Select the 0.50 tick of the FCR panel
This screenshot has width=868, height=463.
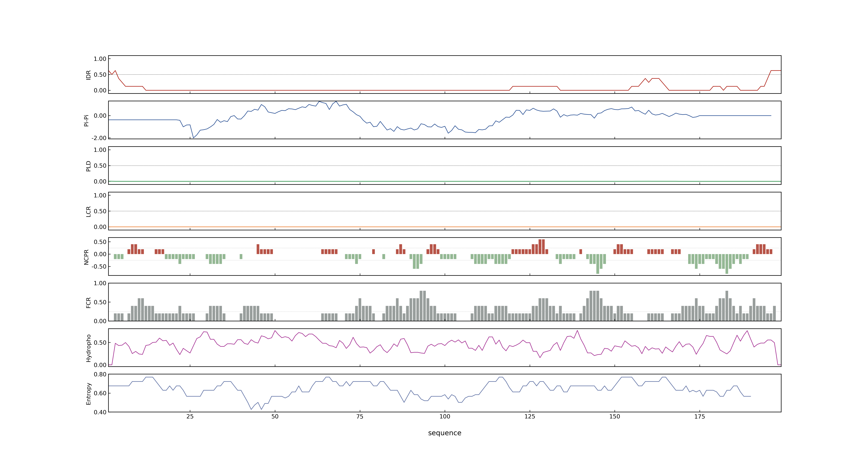100,302
